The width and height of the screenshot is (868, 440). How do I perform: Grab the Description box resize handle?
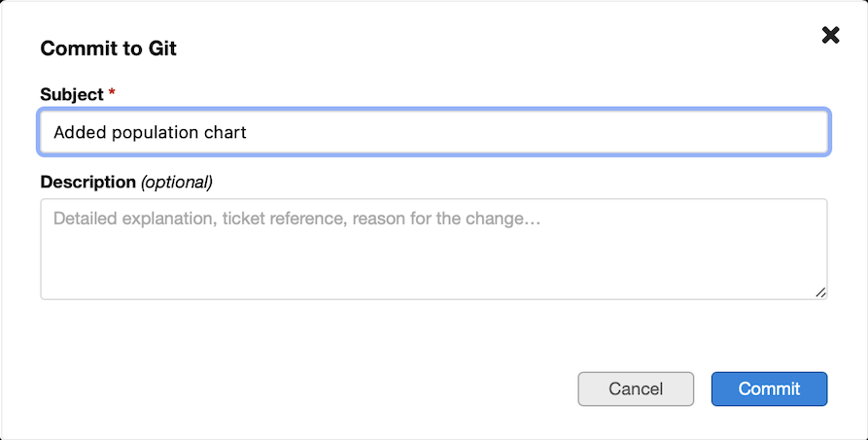(820, 292)
